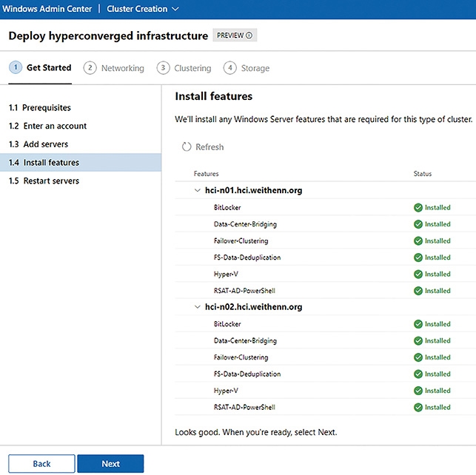Click green check icon for hci-n02 Failover-Clustering
This screenshot has width=476, height=475.
click(x=418, y=357)
